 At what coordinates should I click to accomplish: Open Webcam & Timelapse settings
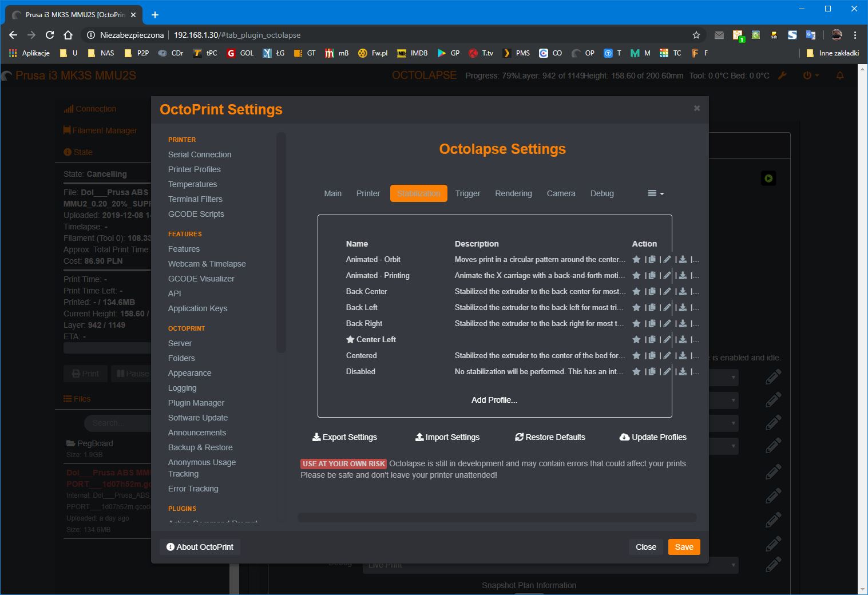[x=207, y=264]
